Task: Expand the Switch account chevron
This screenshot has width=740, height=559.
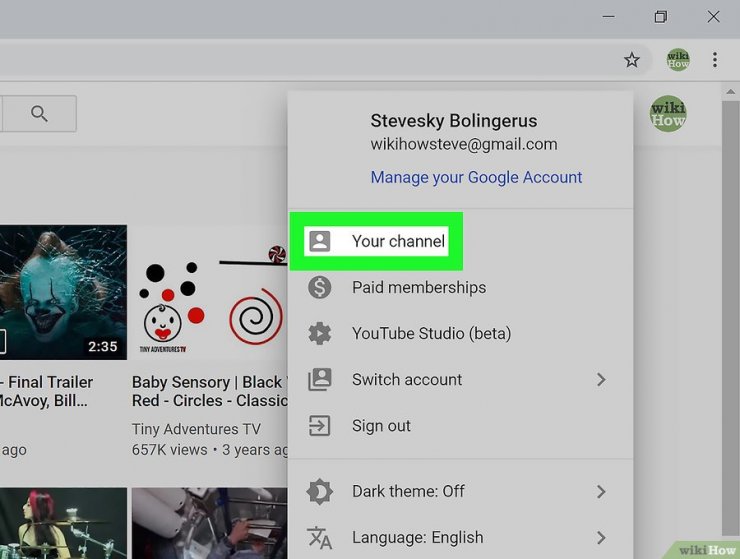Action: pyautogui.click(x=601, y=380)
